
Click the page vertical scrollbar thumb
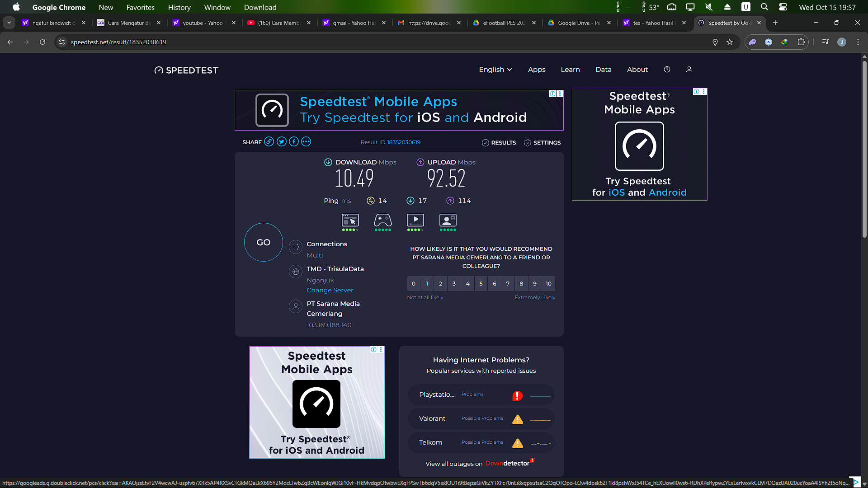point(864,149)
